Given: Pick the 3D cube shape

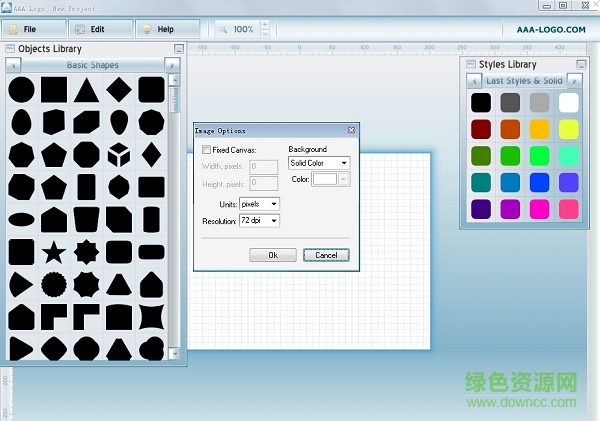Looking at the screenshot, I should (x=118, y=154).
